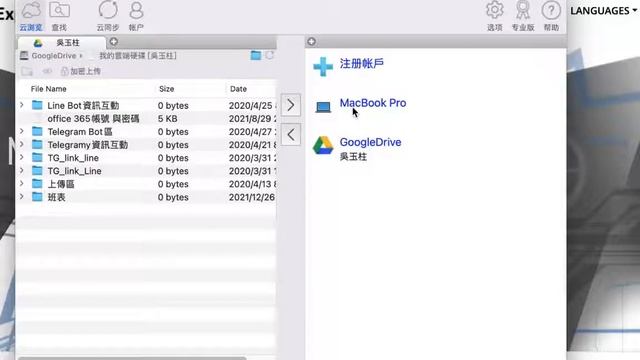Open the 帮助 help icon
The width and height of the screenshot is (640, 360).
click(x=551, y=16)
